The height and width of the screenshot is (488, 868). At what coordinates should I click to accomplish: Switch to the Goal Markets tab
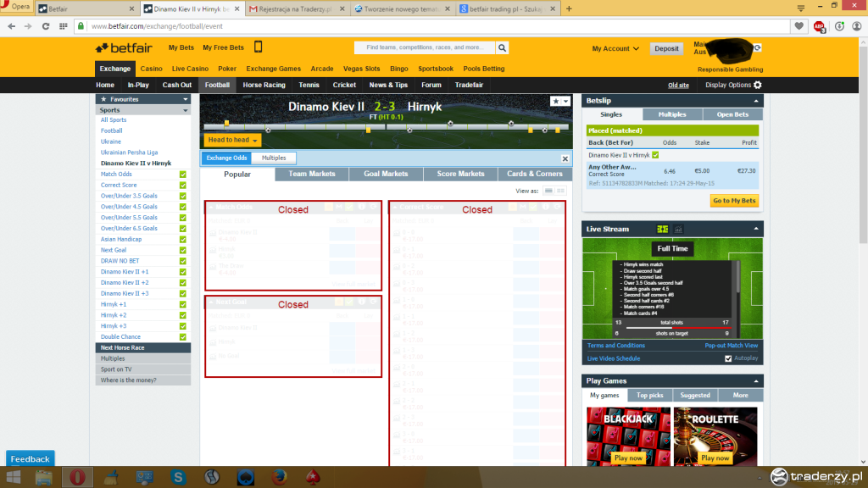386,174
